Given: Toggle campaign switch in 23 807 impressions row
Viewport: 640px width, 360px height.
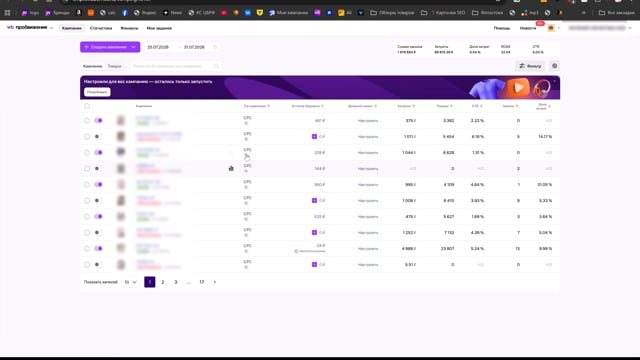Looking at the screenshot, I should click(98, 249).
